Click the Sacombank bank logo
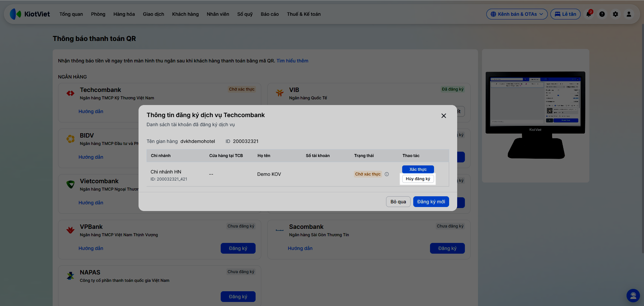This screenshot has height=306, width=644. 280,230
